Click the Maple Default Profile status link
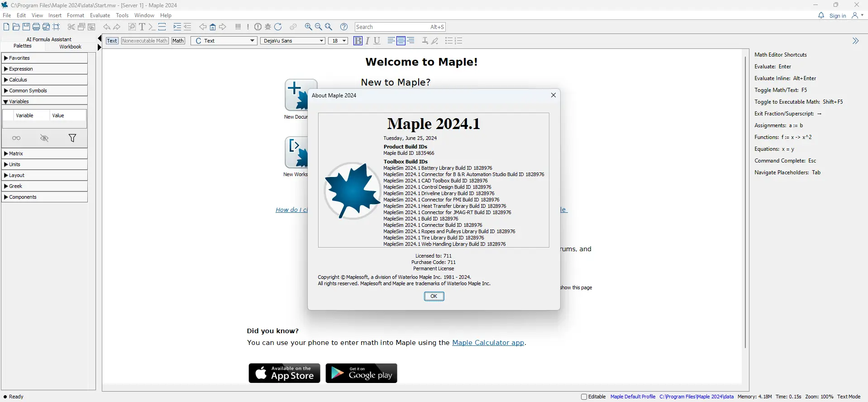This screenshot has width=868, height=402. 633,397
